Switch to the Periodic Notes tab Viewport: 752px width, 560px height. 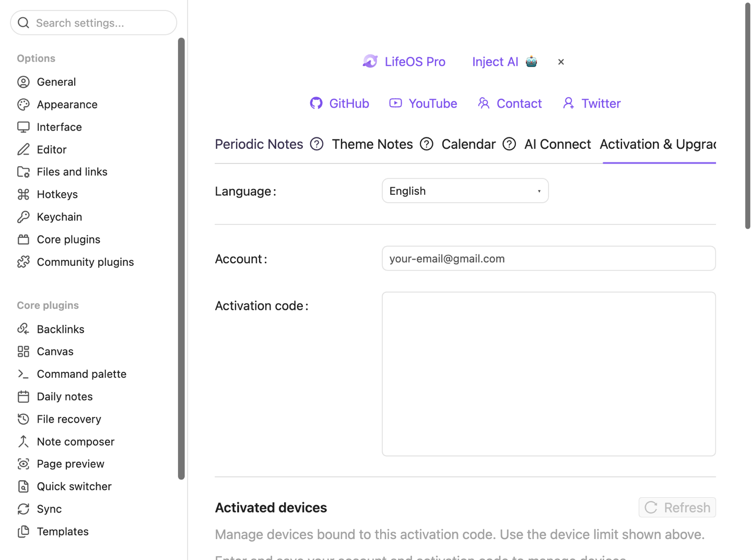[x=259, y=144]
